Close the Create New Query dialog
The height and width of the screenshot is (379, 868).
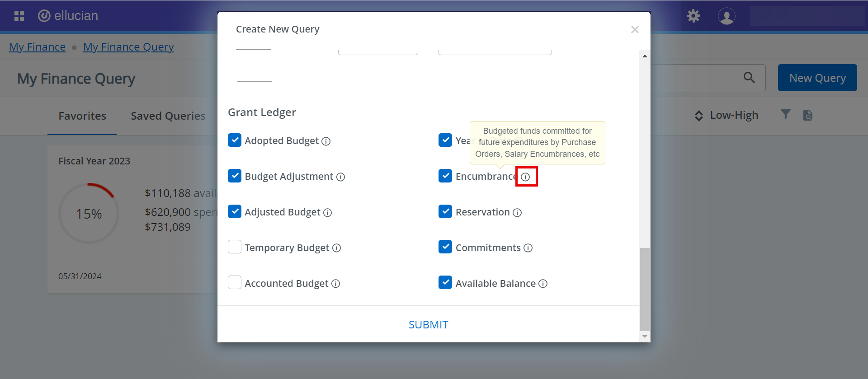635,30
